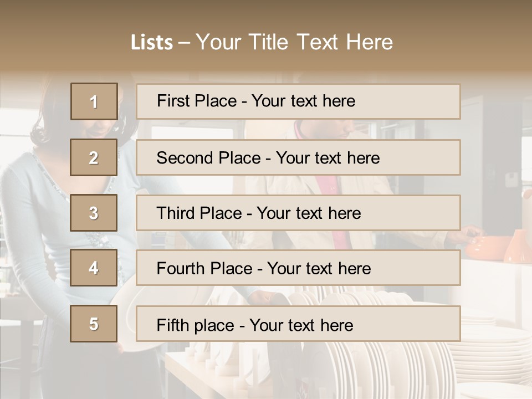Select the number 5 square

click(94, 324)
